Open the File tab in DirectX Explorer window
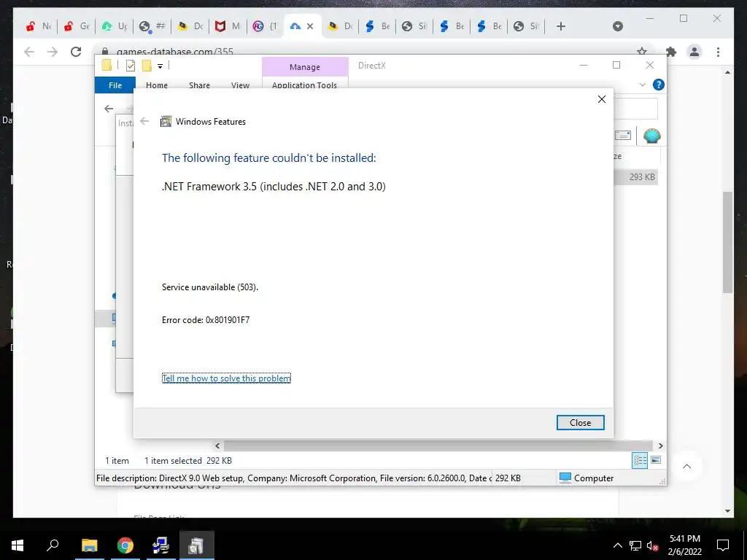Image resolution: width=747 pixels, height=560 pixels. click(x=115, y=85)
